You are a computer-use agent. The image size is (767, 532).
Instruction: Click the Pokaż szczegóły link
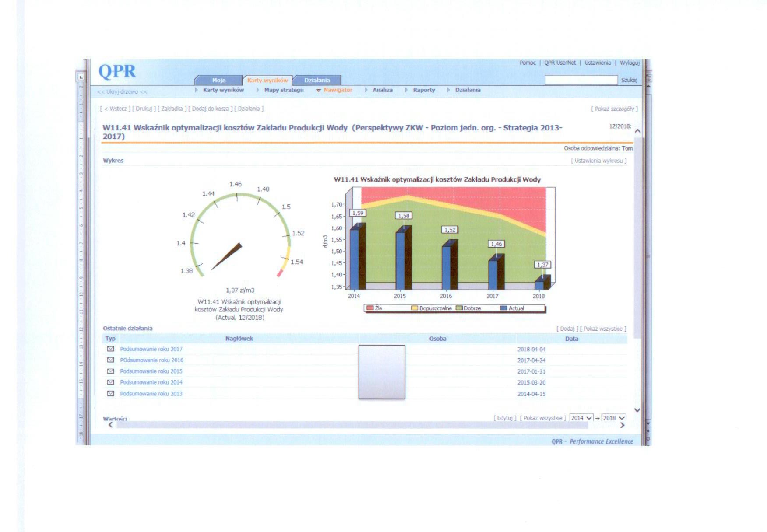pyautogui.click(x=614, y=109)
